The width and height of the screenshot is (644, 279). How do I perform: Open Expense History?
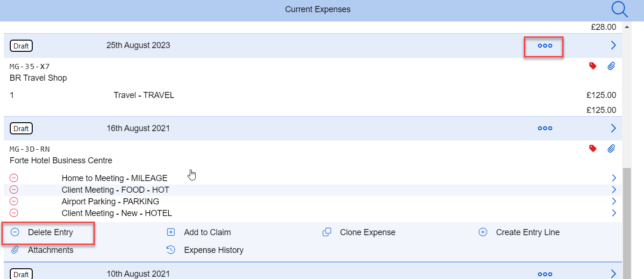click(x=205, y=250)
